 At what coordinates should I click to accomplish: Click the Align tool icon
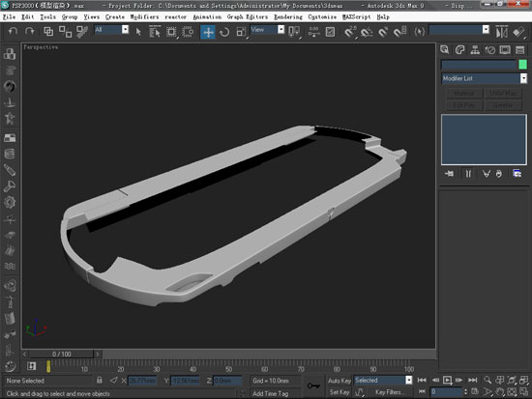click(518, 32)
